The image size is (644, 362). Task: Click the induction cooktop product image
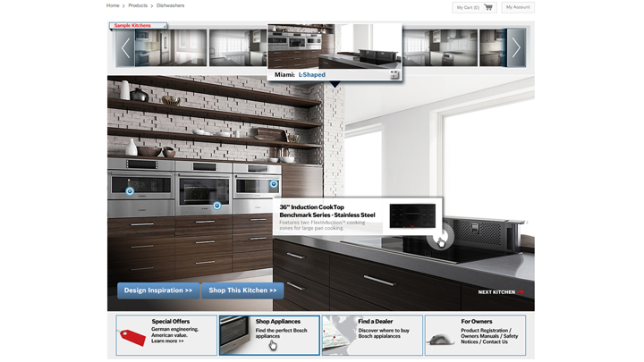click(412, 216)
